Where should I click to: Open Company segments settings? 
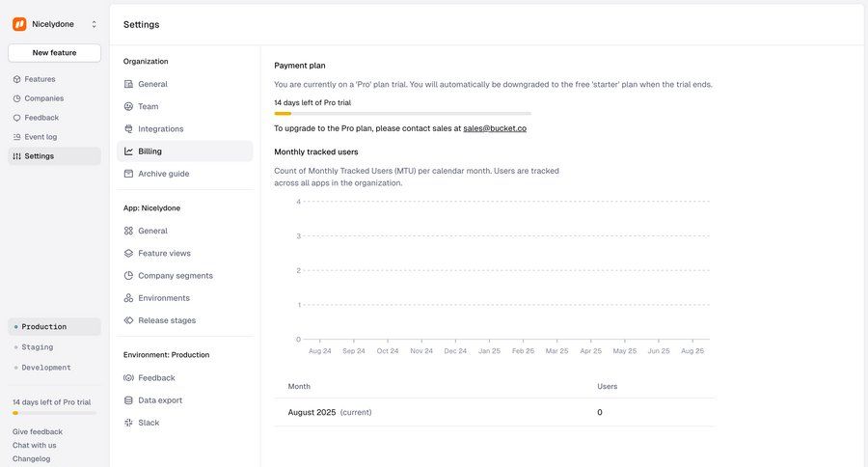[x=185, y=275]
